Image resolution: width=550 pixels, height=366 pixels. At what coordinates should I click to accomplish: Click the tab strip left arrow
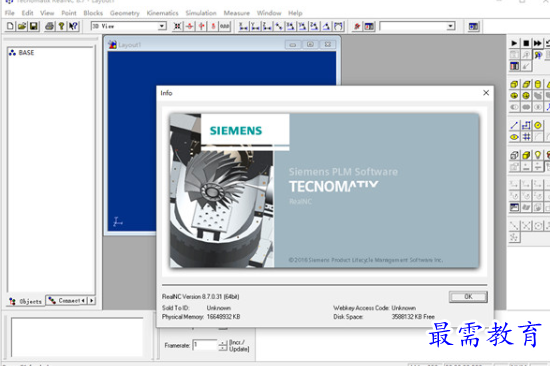(x=83, y=301)
